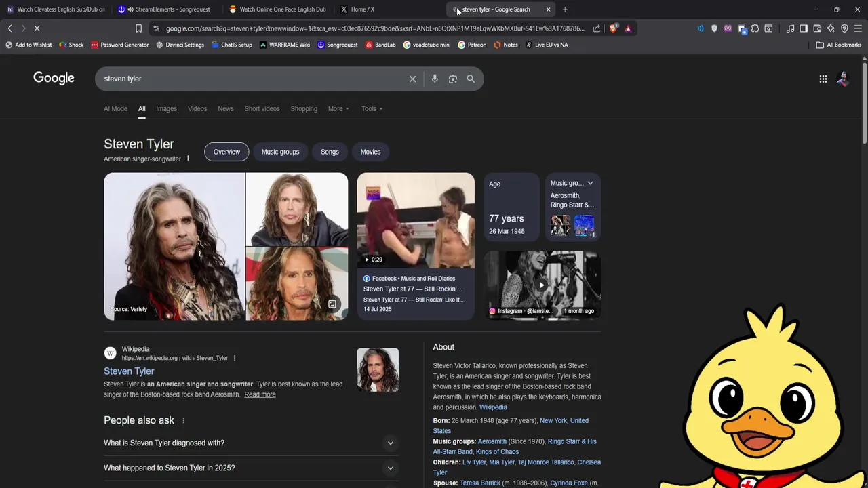Open the Leo AI sparkle icon
868x488 pixels.
pos(831,28)
